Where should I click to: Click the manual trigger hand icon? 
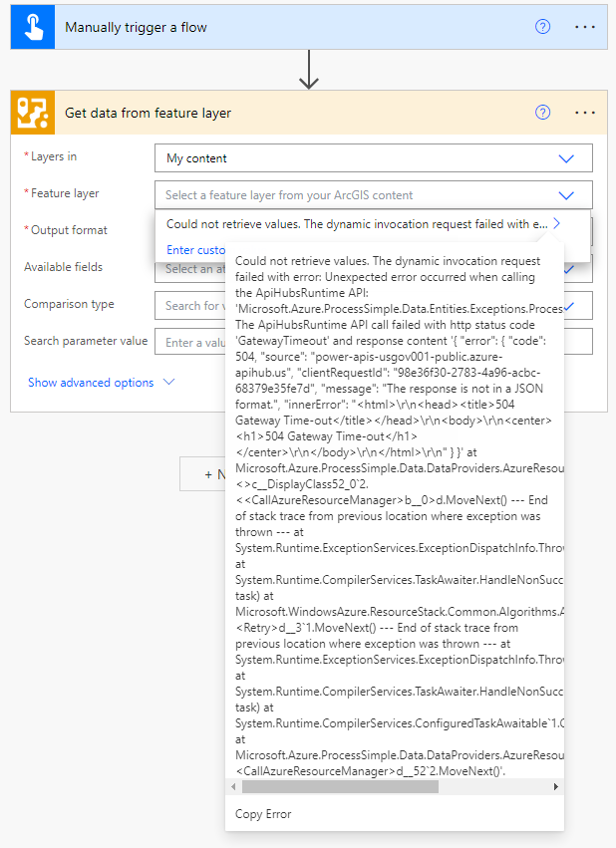pyautogui.click(x=29, y=27)
